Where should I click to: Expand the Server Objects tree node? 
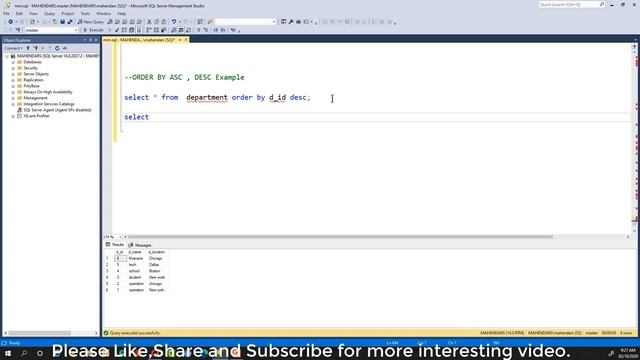point(13,74)
